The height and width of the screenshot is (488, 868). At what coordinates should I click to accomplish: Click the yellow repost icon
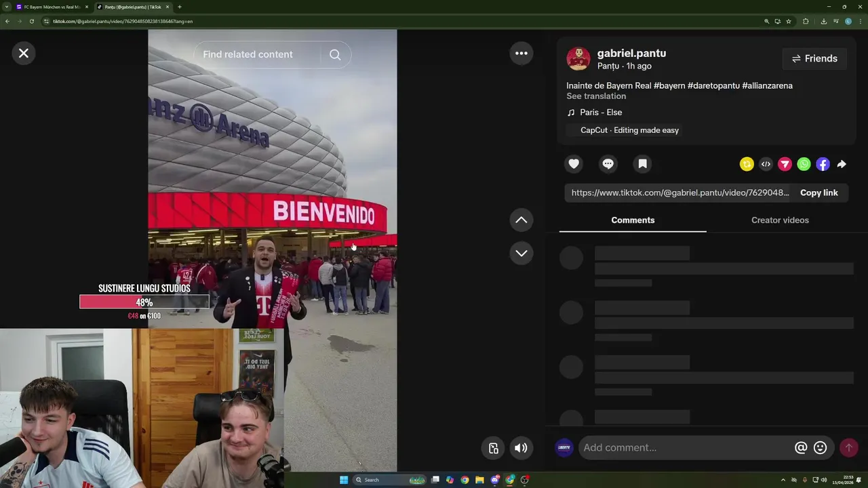tap(747, 164)
